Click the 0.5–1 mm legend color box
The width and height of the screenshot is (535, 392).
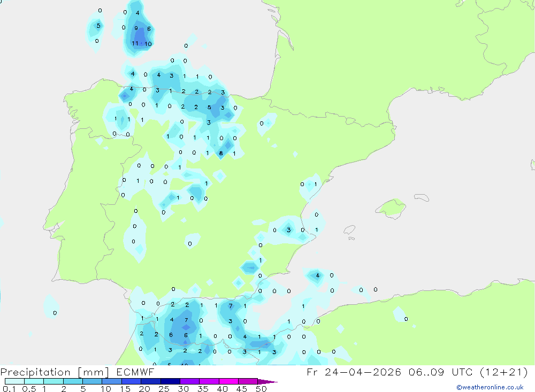click(x=34, y=381)
